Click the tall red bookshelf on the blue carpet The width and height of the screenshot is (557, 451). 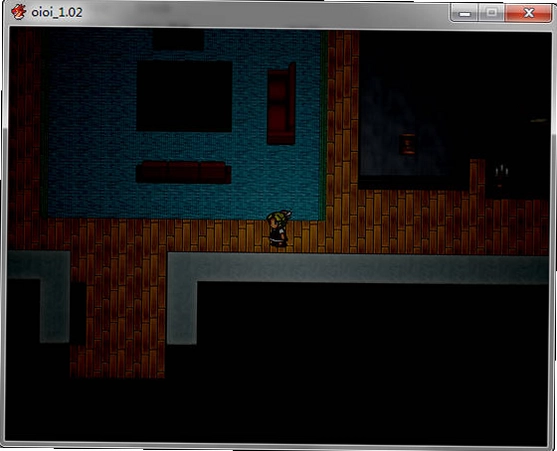282,104
